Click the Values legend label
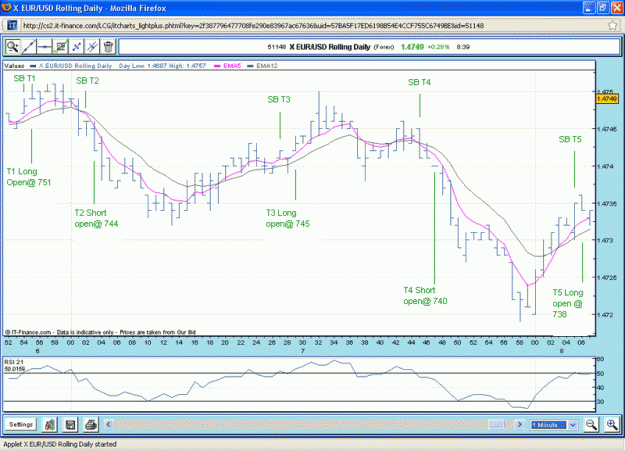The image size is (625, 451). pyautogui.click(x=14, y=66)
